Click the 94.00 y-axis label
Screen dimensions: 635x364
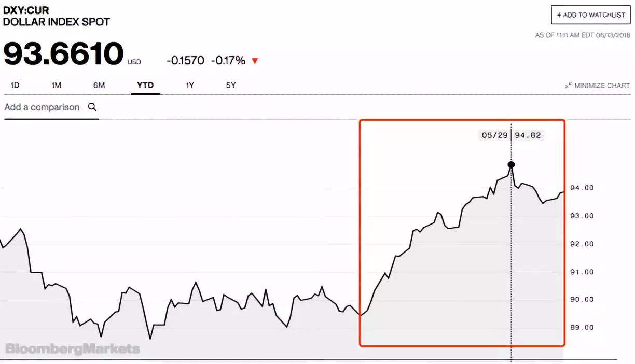coord(582,188)
